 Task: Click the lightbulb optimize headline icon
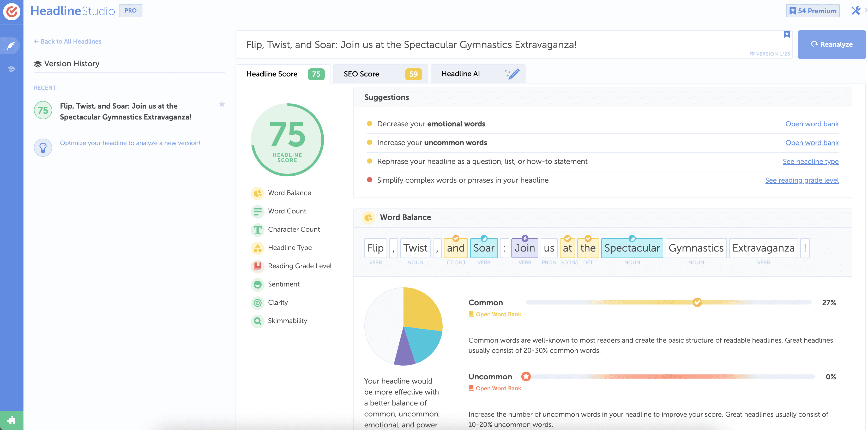(x=43, y=148)
